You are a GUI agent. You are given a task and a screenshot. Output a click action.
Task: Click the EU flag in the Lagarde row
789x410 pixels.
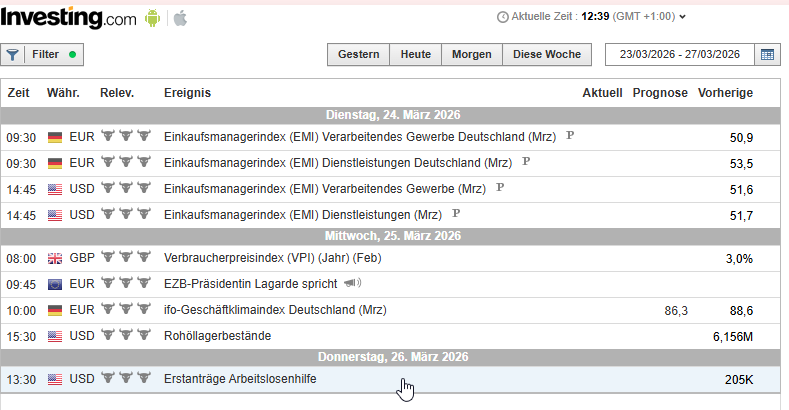click(55, 285)
